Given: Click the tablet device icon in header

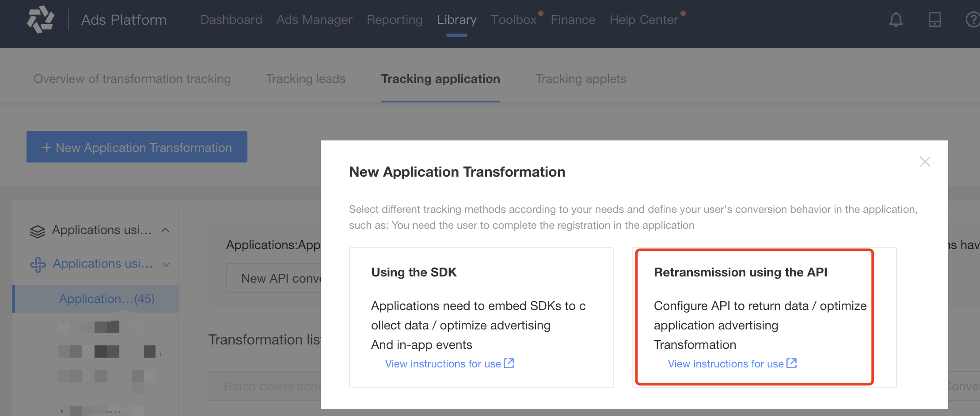Looking at the screenshot, I should pos(935,19).
